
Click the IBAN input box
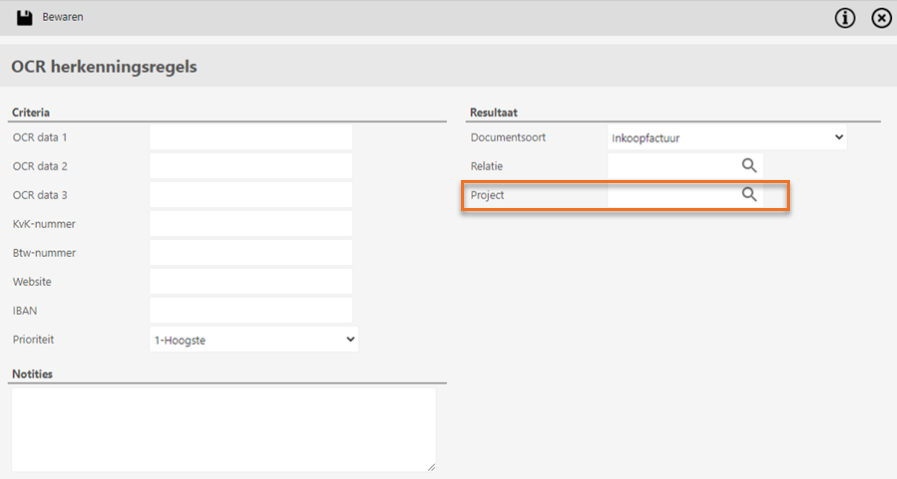pos(251,311)
